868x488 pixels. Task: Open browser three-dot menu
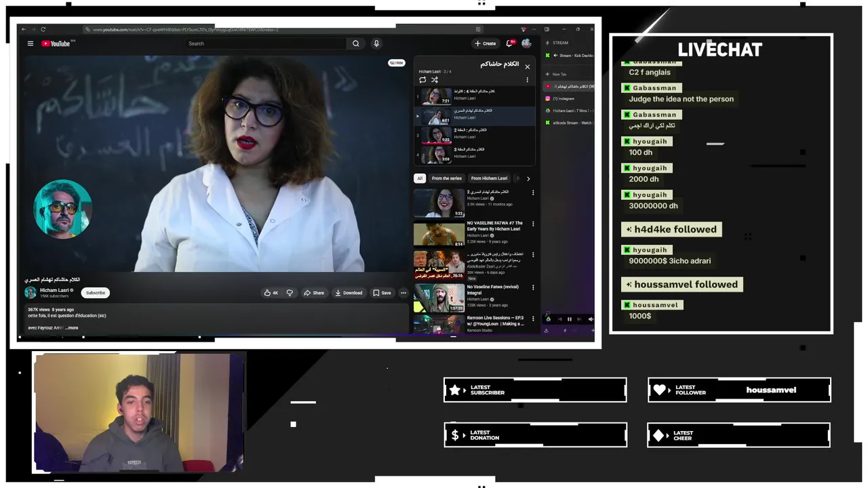[x=535, y=29]
